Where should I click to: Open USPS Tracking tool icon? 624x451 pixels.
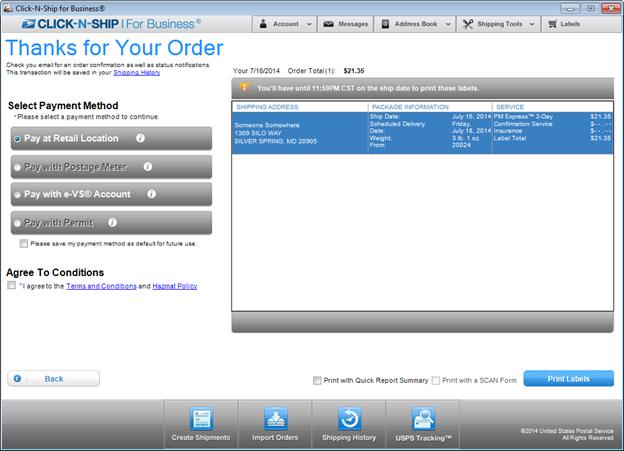pyautogui.click(x=423, y=418)
